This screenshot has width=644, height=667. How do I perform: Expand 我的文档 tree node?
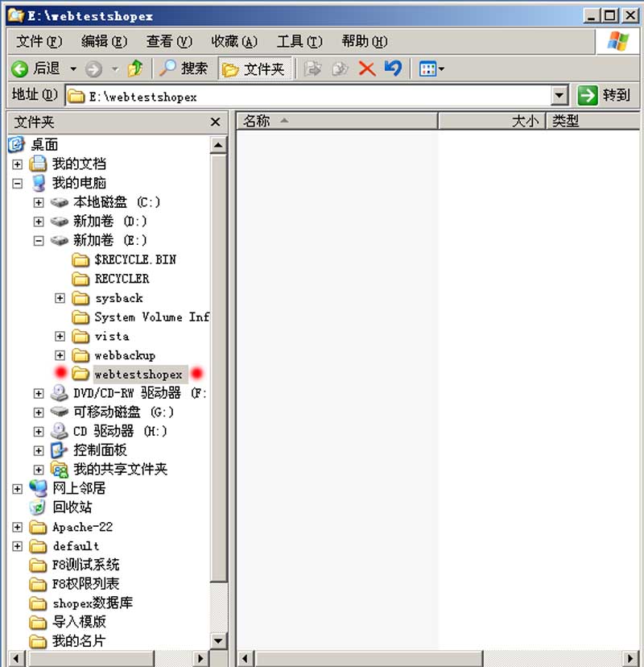[x=18, y=164]
